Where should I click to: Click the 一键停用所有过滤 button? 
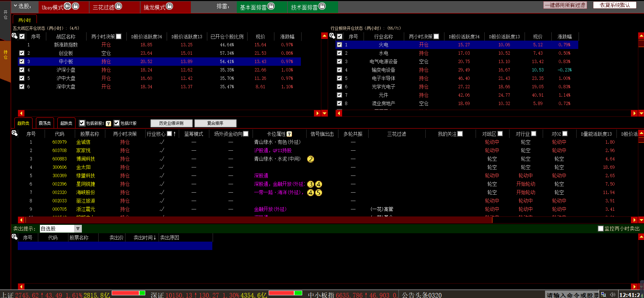coord(565,5)
